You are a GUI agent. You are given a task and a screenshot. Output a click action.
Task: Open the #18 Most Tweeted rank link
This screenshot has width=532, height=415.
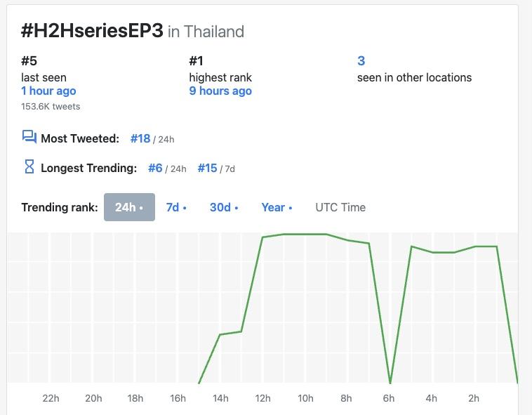coord(140,138)
